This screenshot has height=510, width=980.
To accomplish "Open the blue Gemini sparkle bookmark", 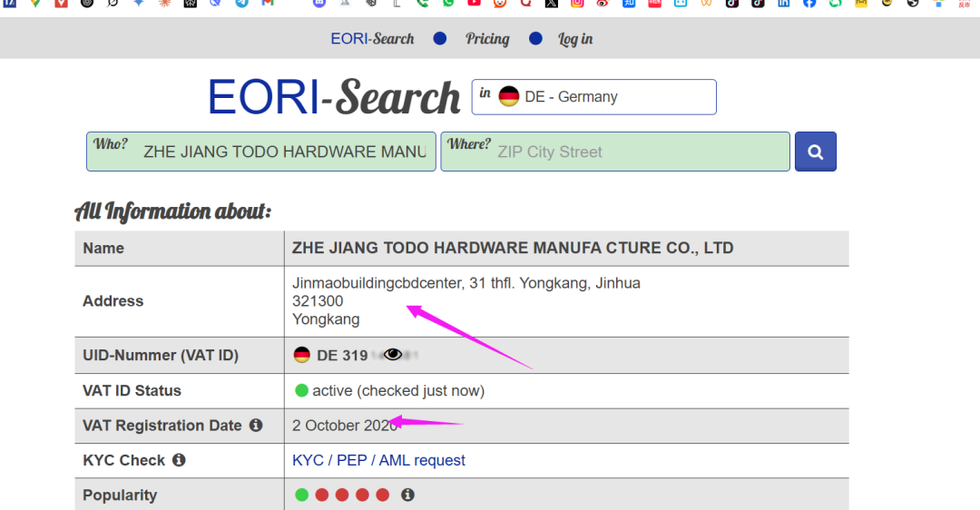I will tap(138, 3).
